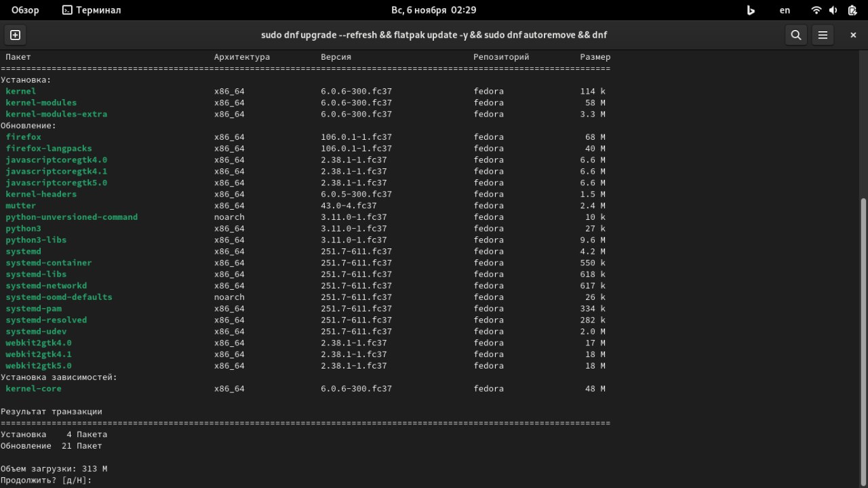The height and width of the screenshot is (488, 868).
Task: Click the 'Размер' column header
Action: (x=595, y=57)
